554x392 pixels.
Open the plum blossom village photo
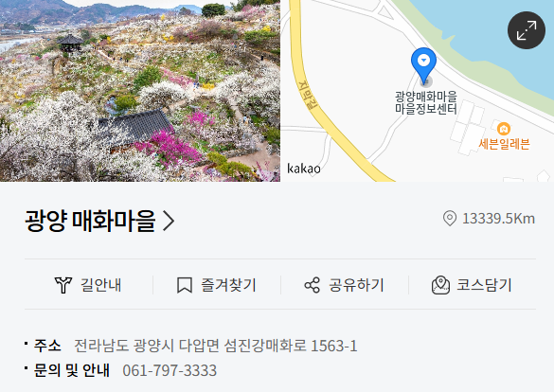[140, 91]
